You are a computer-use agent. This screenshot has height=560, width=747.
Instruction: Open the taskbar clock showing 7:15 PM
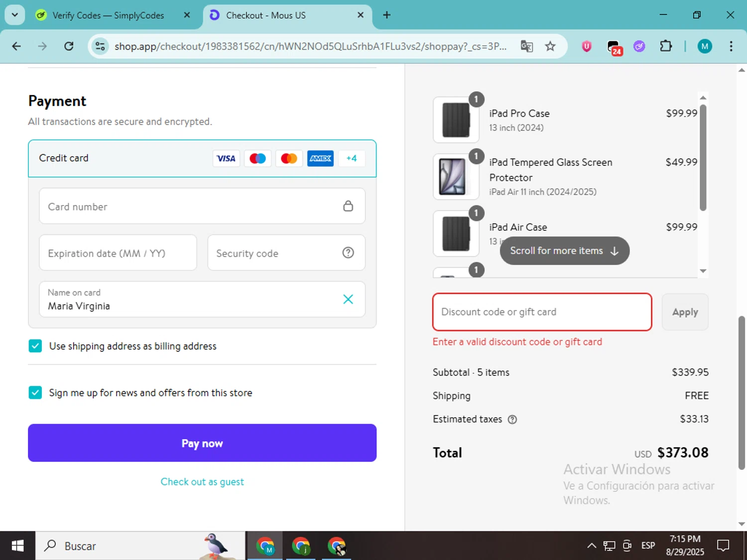685,546
